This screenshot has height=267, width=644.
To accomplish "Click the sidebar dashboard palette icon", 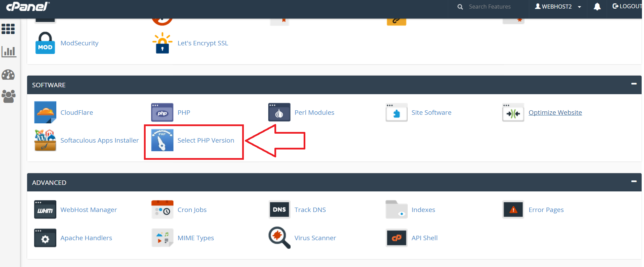I will [8, 75].
